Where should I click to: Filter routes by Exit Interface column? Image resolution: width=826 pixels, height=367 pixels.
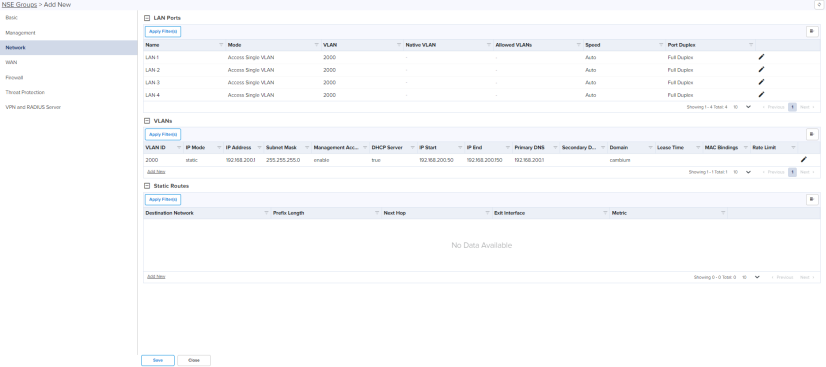tap(605, 213)
